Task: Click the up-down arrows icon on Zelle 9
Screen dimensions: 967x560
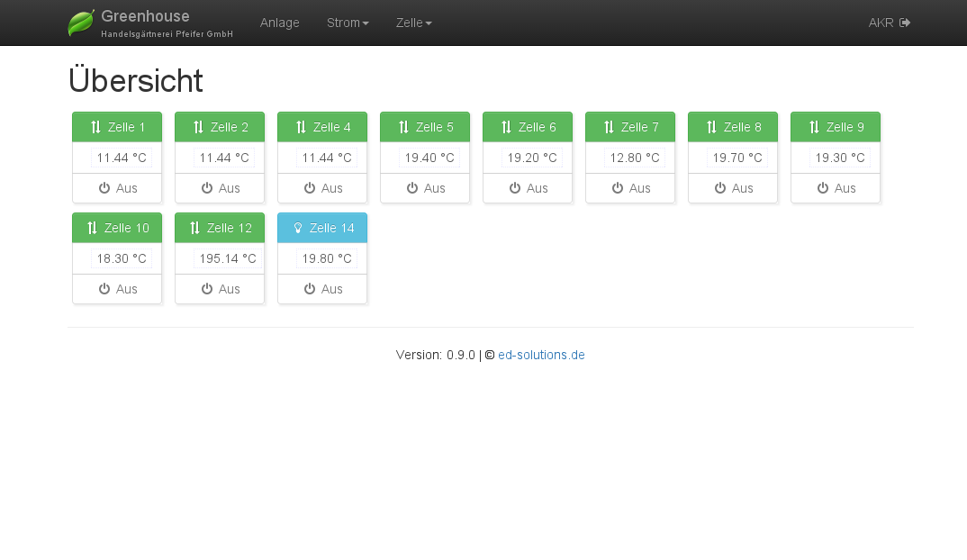Action: point(814,127)
